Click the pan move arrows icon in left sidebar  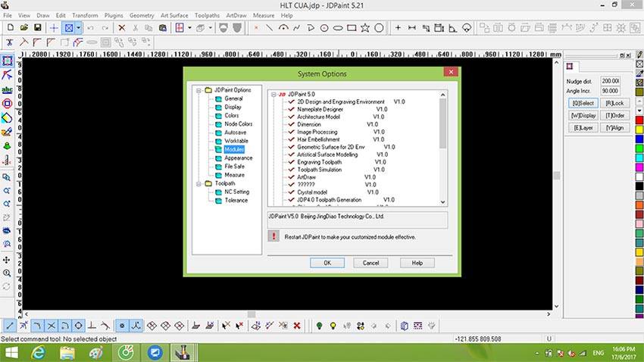[x=7, y=260]
